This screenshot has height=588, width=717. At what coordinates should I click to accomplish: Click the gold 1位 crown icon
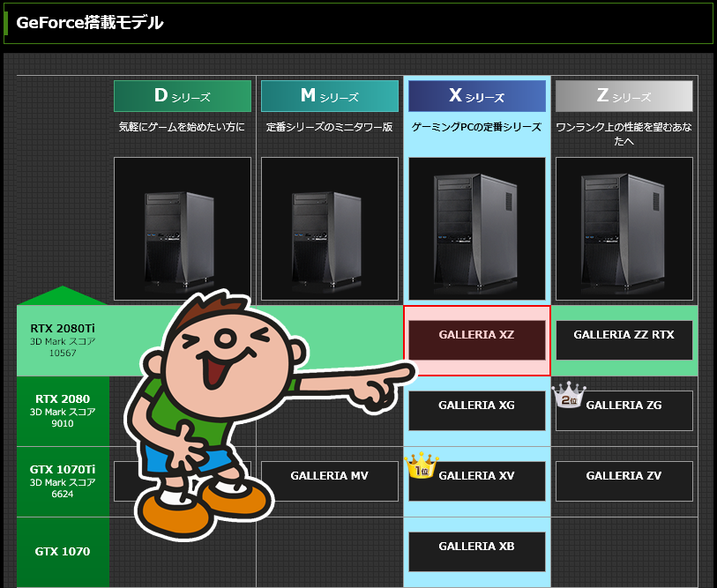(x=422, y=465)
